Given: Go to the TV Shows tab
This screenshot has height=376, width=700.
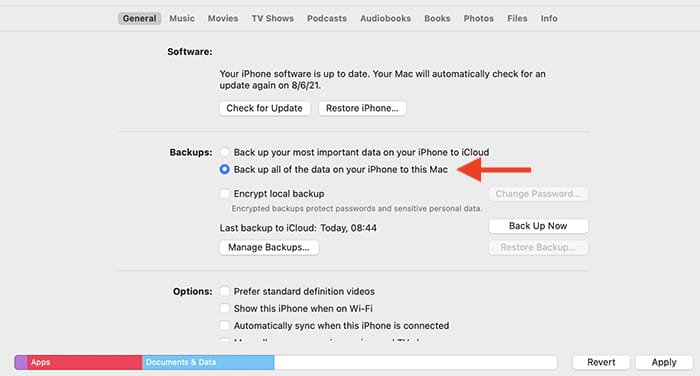Looking at the screenshot, I should click(272, 18).
